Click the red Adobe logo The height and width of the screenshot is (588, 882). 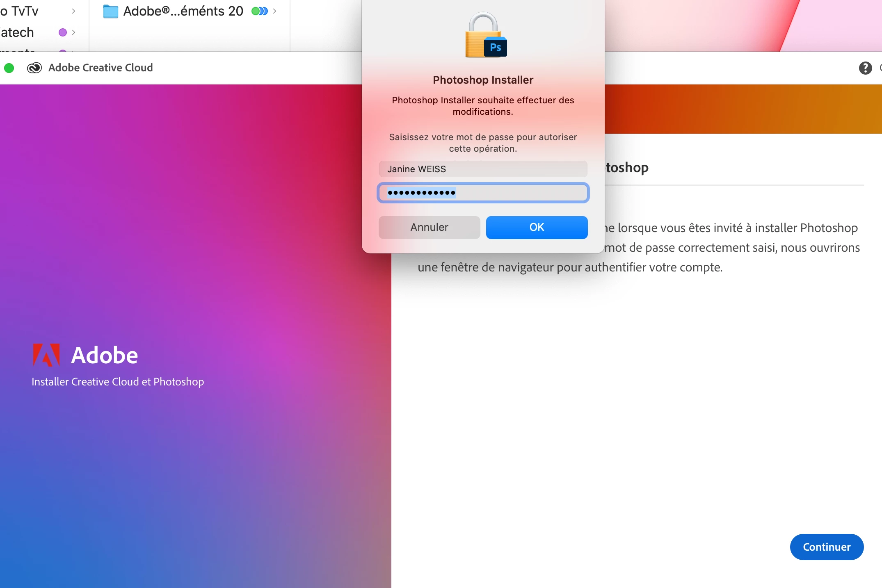[x=46, y=355]
